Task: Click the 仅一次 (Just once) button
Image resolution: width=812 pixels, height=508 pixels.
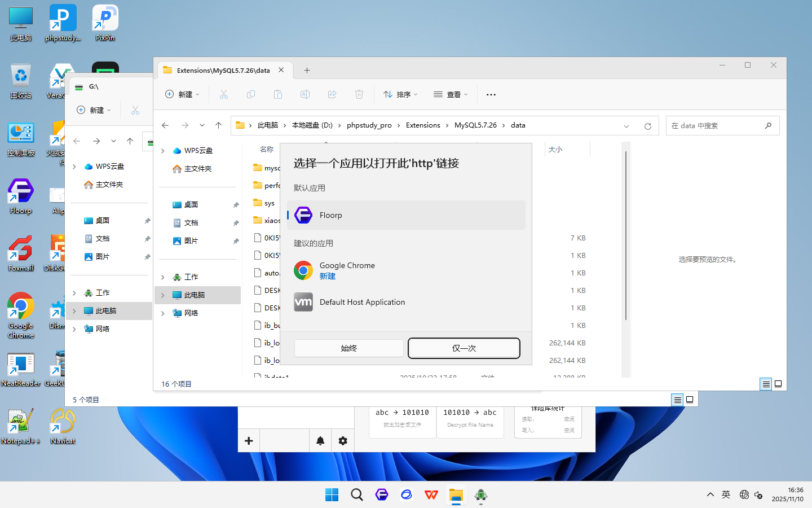Action: pos(464,348)
